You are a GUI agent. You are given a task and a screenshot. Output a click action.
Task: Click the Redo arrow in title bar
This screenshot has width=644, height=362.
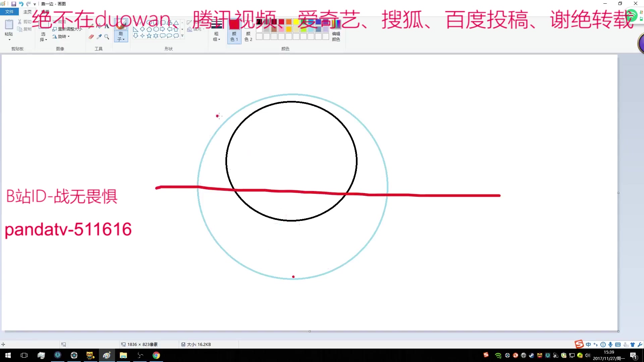pyautogui.click(x=29, y=4)
